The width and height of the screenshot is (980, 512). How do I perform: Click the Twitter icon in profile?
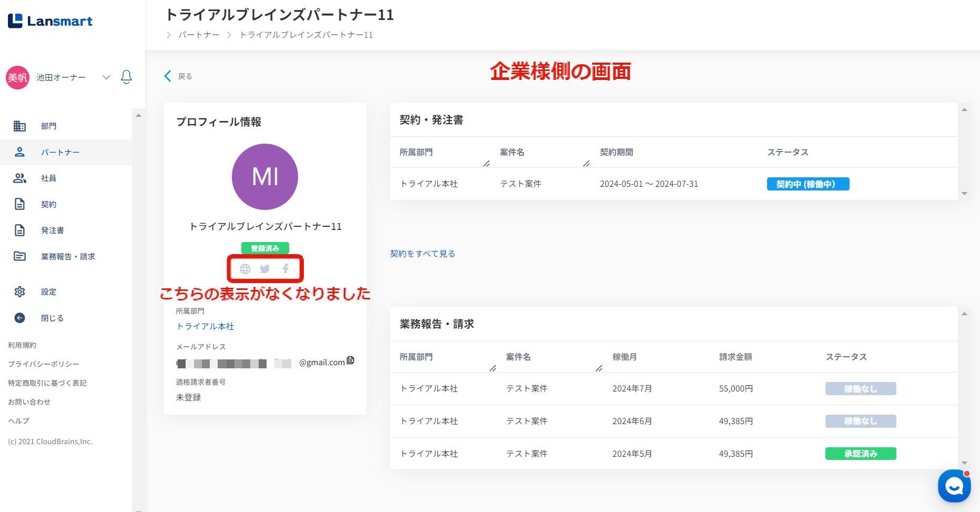[265, 269]
